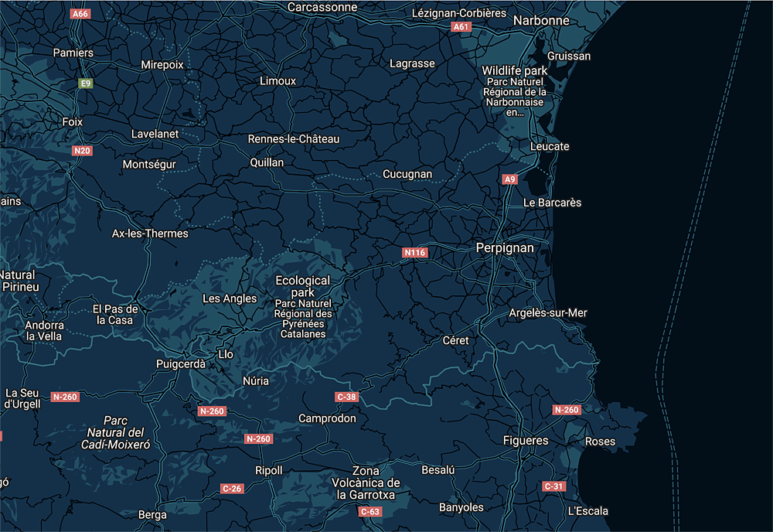
Task: Select the C-31 road marker near L'Escala
Action: 553,486
